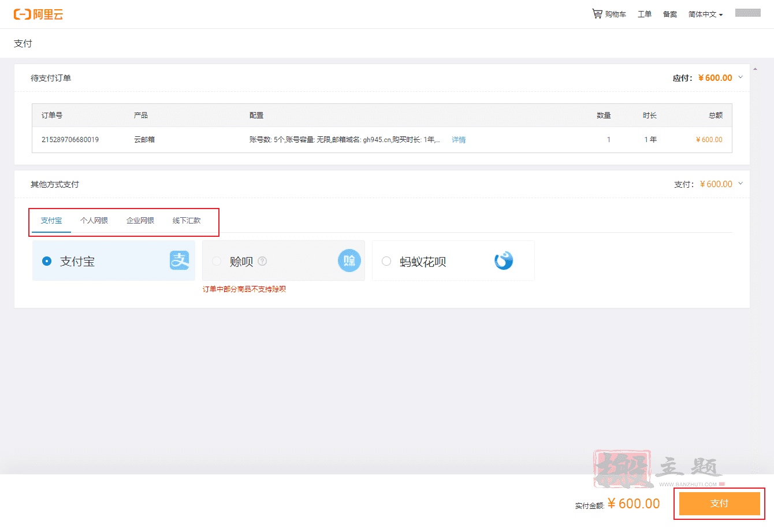The image size is (774, 532).
Task: Click the 实付金额 ¥600.00 amount
Action: click(x=634, y=504)
